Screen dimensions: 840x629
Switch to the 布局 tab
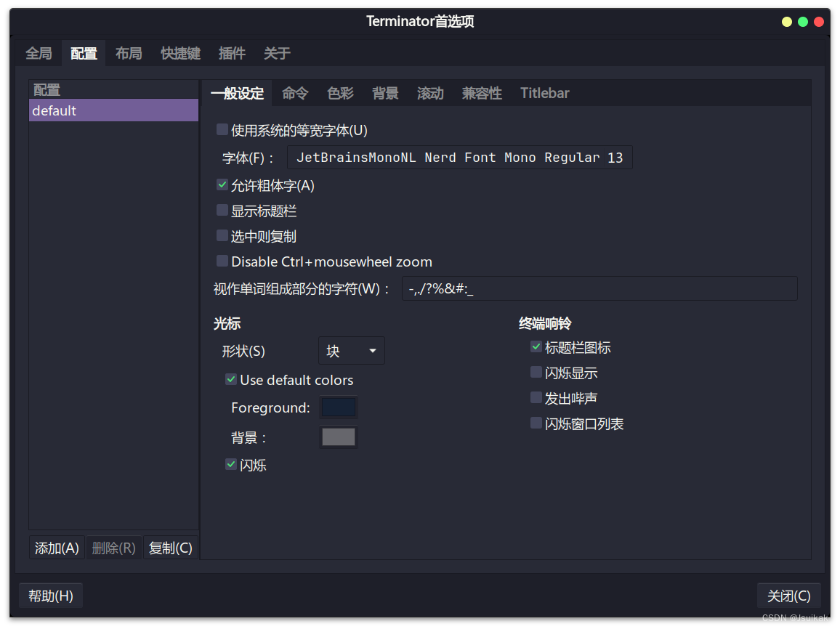129,54
